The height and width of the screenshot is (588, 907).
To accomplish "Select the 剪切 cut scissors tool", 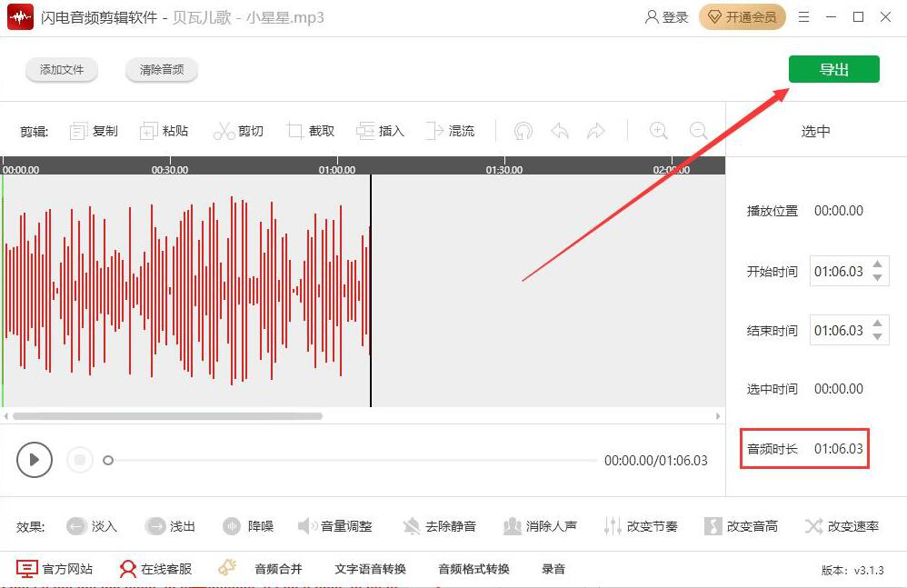I will 238,131.
